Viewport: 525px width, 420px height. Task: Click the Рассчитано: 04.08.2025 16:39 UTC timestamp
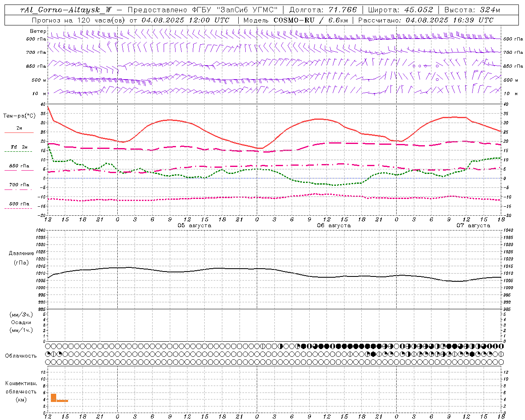(x=426, y=20)
